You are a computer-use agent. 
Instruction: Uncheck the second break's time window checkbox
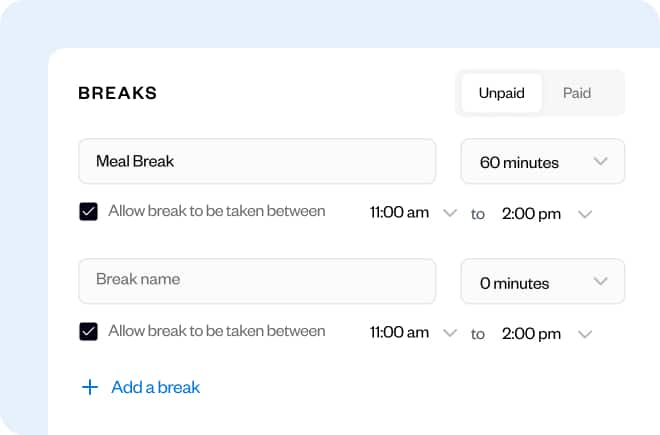tap(88, 332)
